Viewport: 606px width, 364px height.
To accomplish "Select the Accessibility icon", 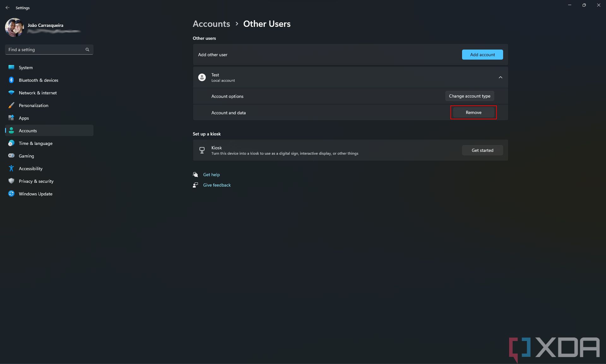I will 11,168.
